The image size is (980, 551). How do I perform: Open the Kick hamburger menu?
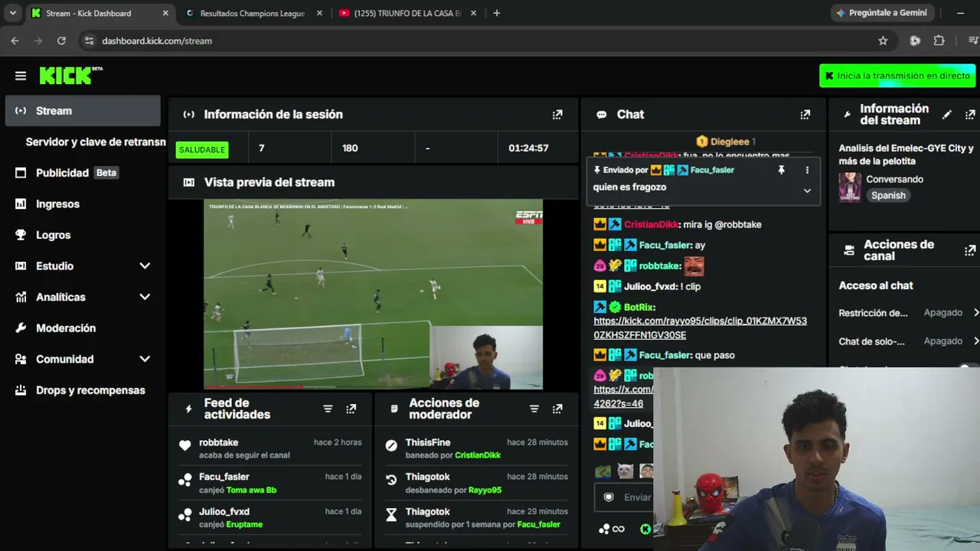coord(21,76)
